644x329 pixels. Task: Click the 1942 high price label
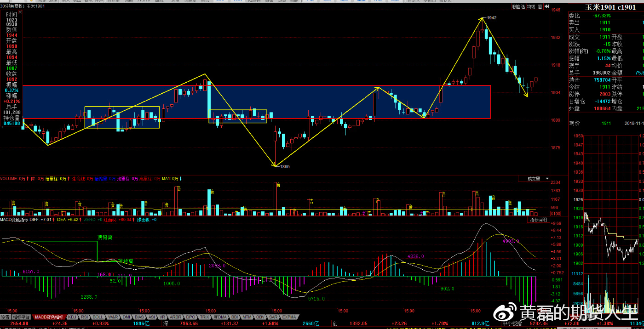click(491, 17)
